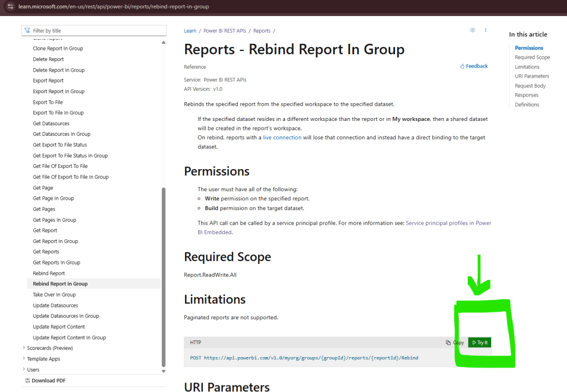Expand the Scorecards (Preview) tree node

coord(24,348)
